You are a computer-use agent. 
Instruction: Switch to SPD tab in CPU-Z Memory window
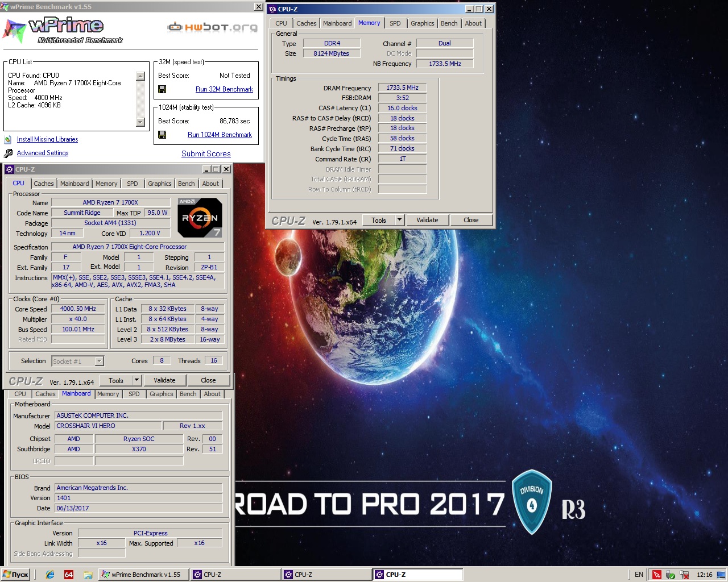pos(395,23)
